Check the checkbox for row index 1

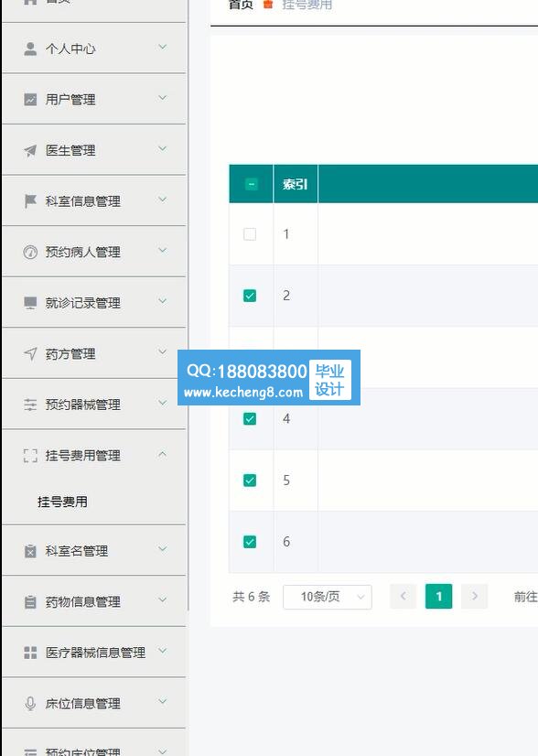pyautogui.click(x=250, y=234)
